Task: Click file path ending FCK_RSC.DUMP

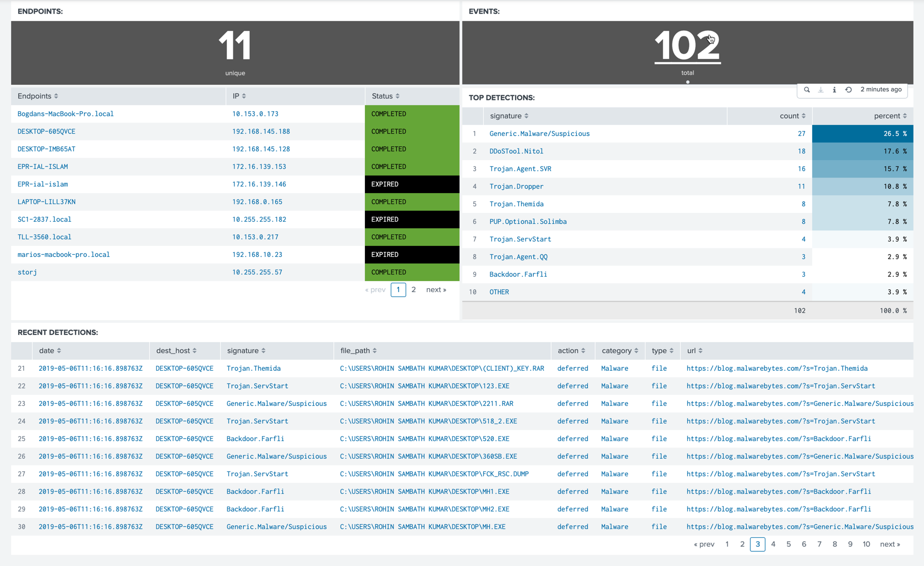Action: [434, 474]
